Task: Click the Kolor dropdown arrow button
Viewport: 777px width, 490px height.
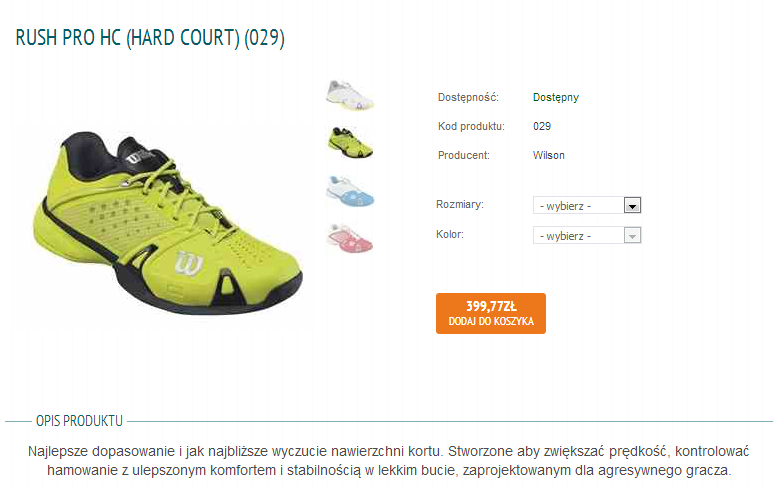Action: point(632,235)
